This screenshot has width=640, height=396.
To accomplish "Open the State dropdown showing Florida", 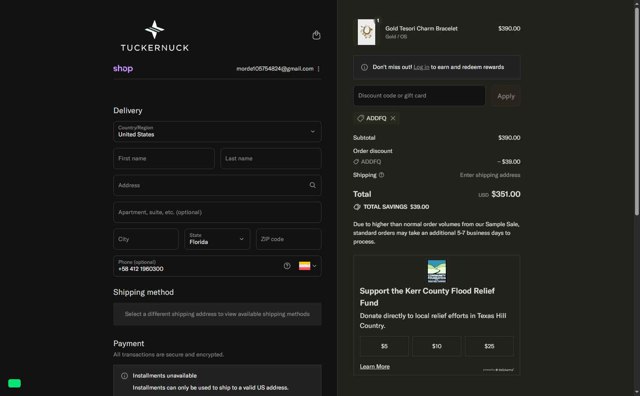I will [217, 239].
